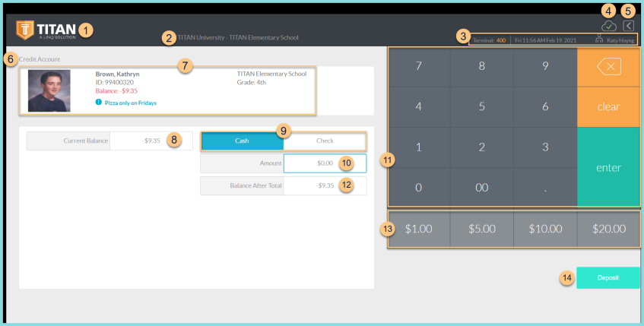
Task: Add the $5.00 quick amount
Action: [482, 229]
